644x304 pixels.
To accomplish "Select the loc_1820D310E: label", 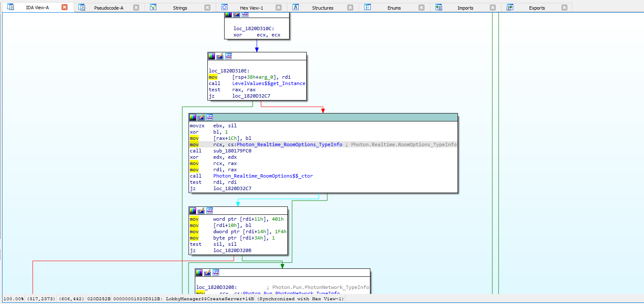I will point(229,71).
